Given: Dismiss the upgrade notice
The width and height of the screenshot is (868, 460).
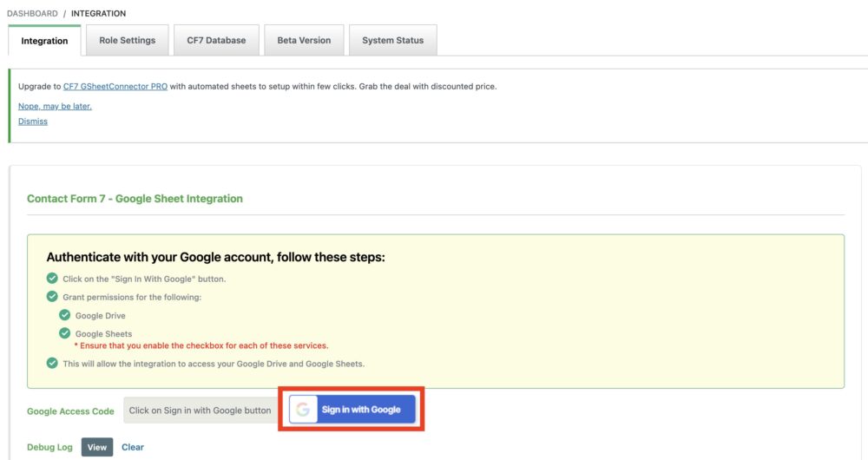Looking at the screenshot, I should click(33, 122).
